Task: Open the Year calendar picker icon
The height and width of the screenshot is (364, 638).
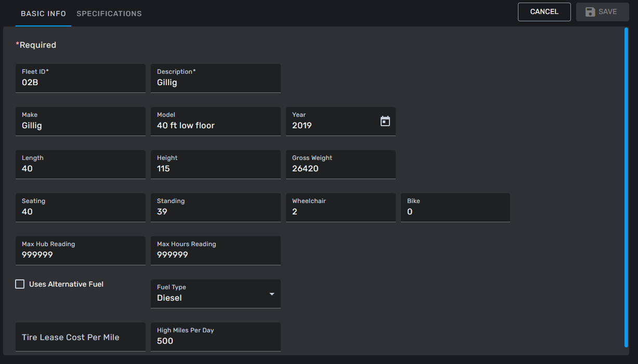Action: (x=385, y=121)
